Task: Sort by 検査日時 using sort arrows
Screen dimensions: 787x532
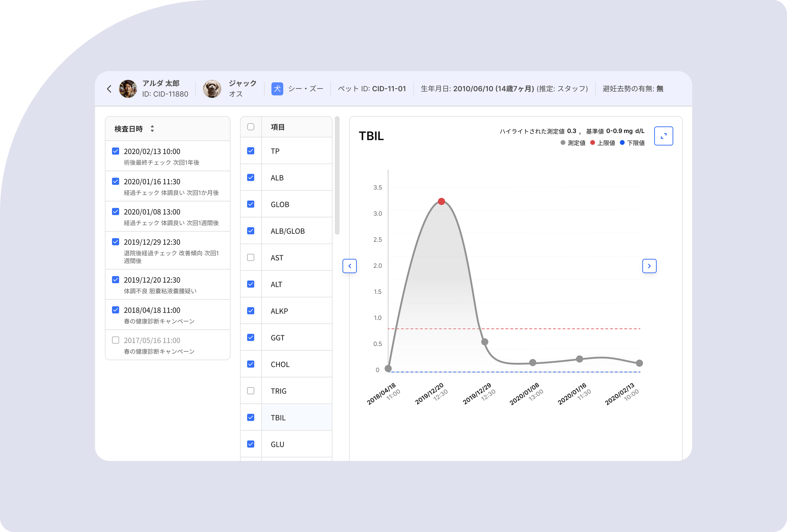Action: 152,129
